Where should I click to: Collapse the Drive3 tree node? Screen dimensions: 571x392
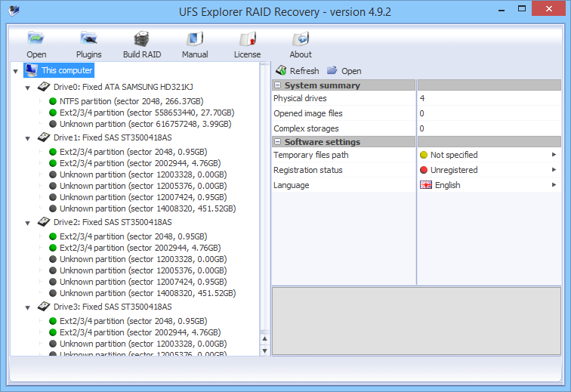(28, 307)
